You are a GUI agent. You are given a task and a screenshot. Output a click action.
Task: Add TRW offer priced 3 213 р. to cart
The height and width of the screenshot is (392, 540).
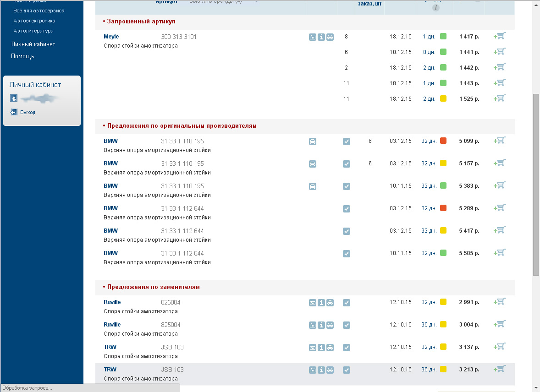click(500, 369)
